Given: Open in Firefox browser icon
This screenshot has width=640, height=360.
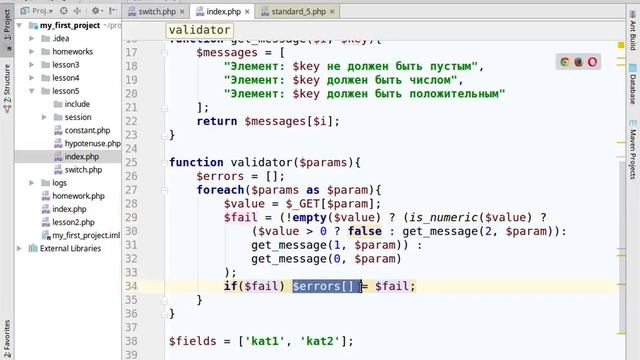Looking at the screenshot, I should (x=578, y=62).
